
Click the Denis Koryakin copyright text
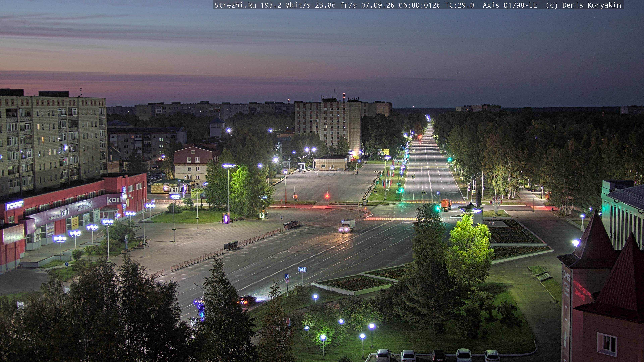591,5
